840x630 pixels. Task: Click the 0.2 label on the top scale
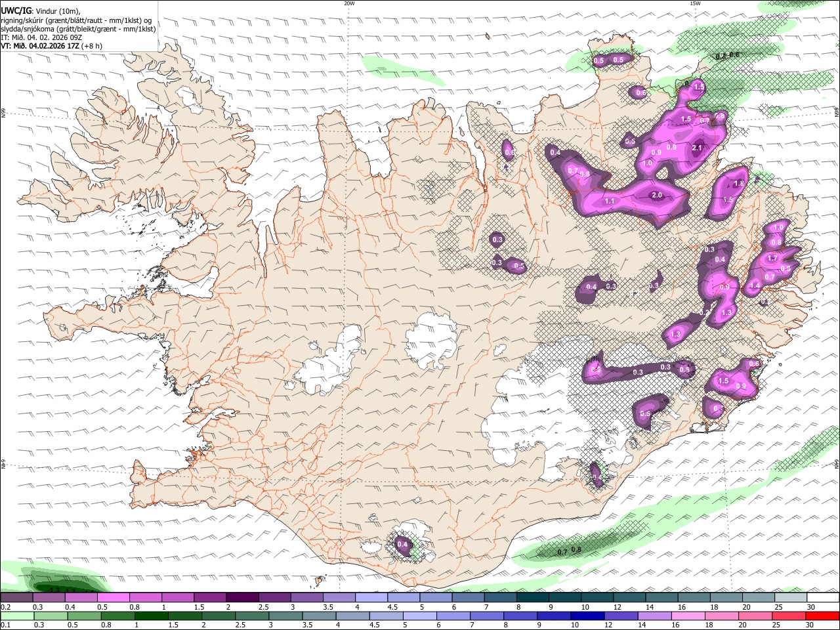point(5,607)
